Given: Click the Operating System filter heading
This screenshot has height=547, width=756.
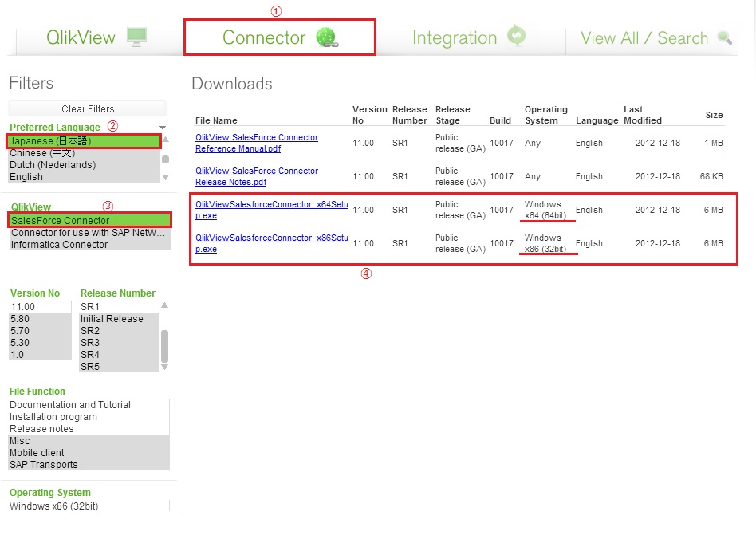Looking at the screenshot, I should point(50,493).
